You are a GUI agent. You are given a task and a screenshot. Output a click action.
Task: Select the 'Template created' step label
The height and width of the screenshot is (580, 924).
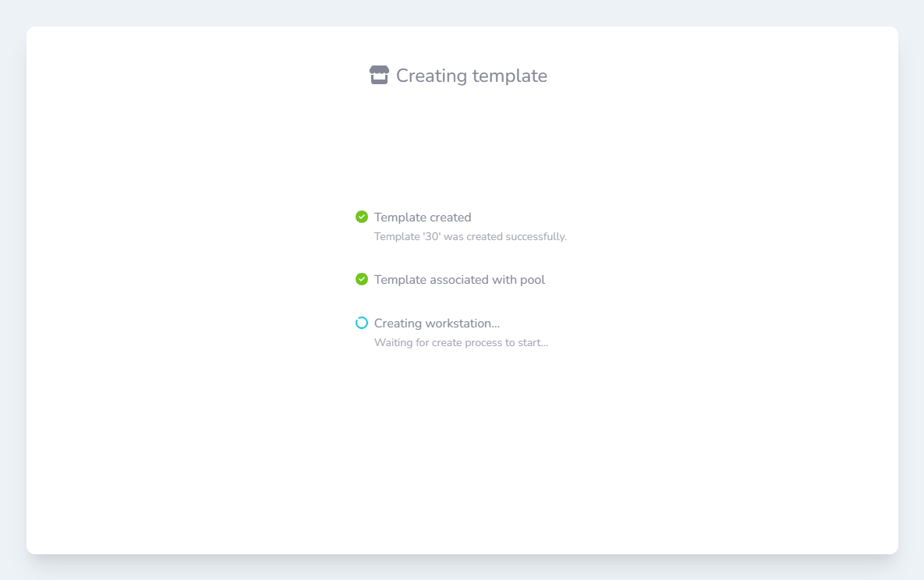click(423, 217)
